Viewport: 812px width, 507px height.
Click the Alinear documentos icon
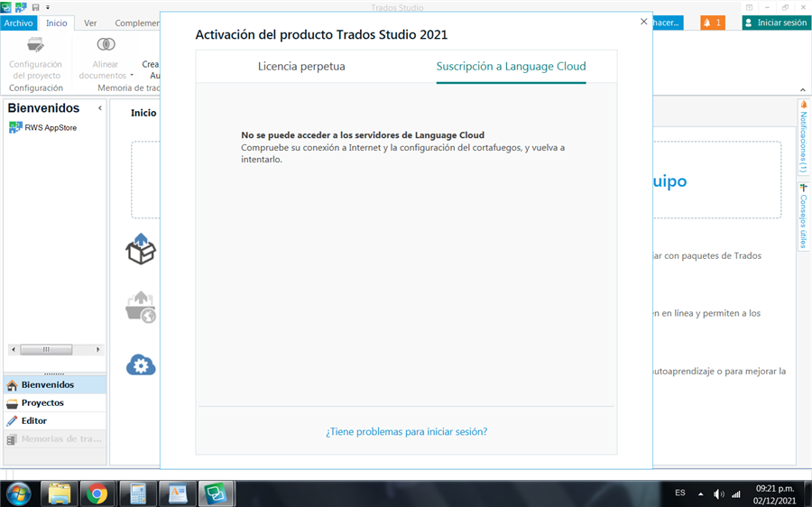tap(106, 44)
